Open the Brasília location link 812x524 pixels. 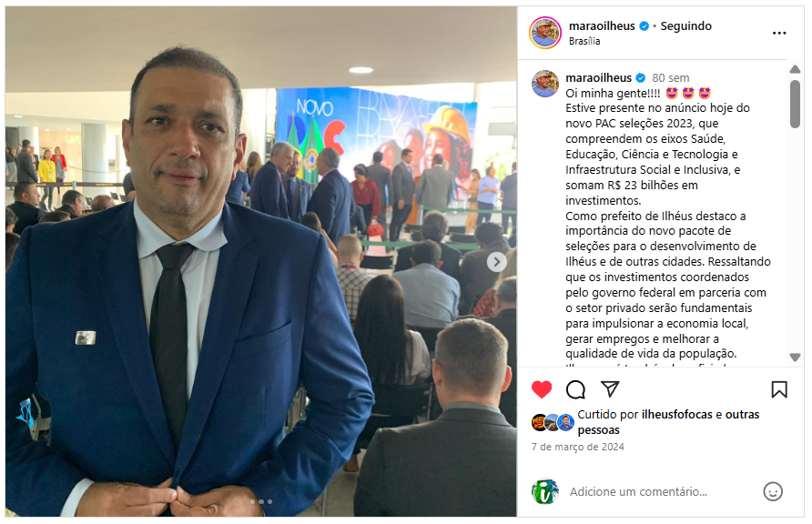coord(584,41)
